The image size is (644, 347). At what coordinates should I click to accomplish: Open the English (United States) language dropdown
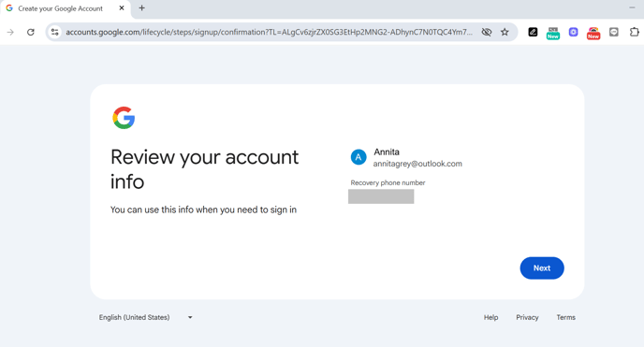coord(145,317)
